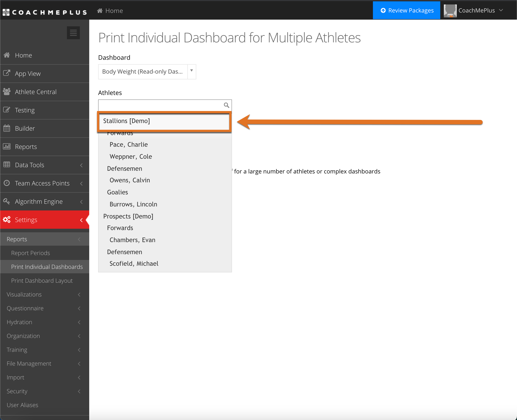Expand the Import chevron

pos(79,377)
